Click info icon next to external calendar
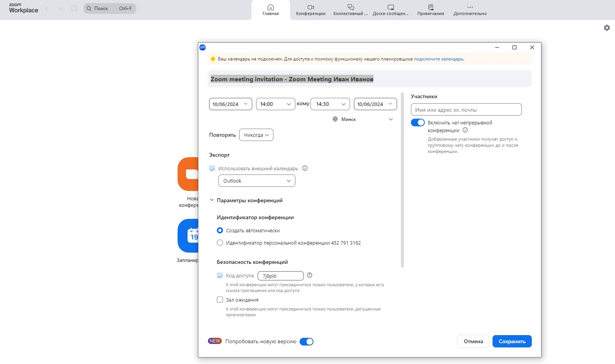 (305, 168)
